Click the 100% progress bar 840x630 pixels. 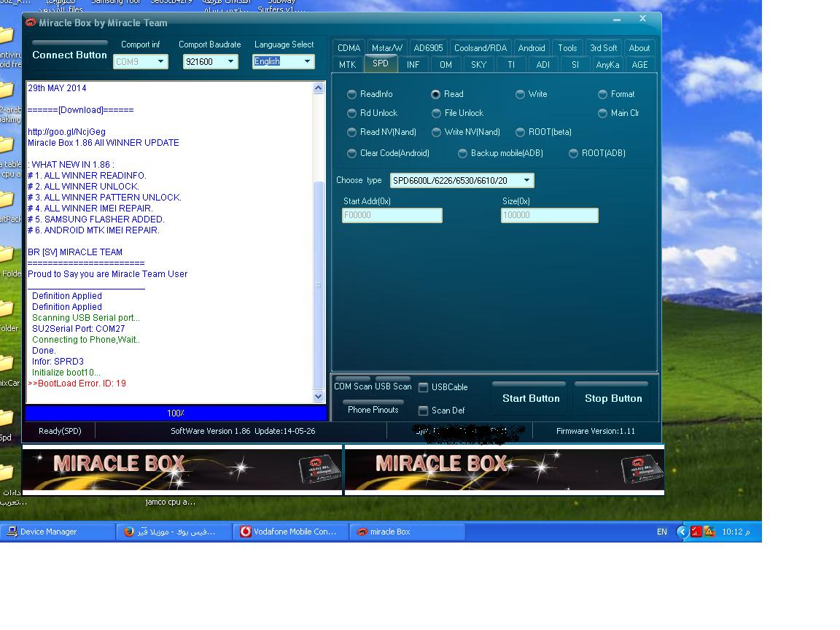pos(176,413)
